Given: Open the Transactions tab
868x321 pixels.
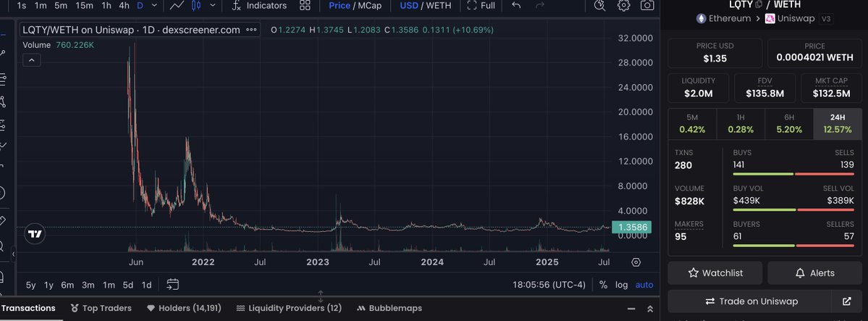Looking at the screenshot, I should [x=28, y=308].
